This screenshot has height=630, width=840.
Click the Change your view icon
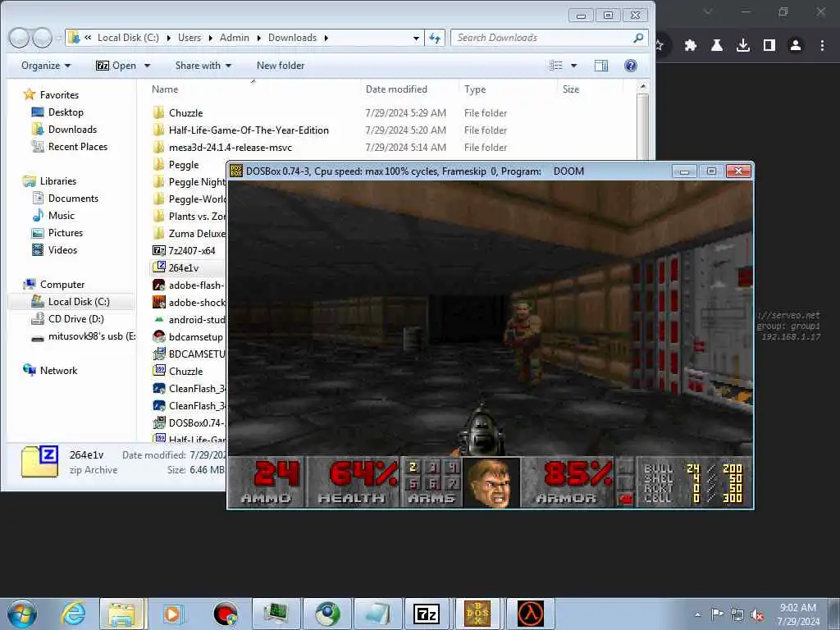556,66
